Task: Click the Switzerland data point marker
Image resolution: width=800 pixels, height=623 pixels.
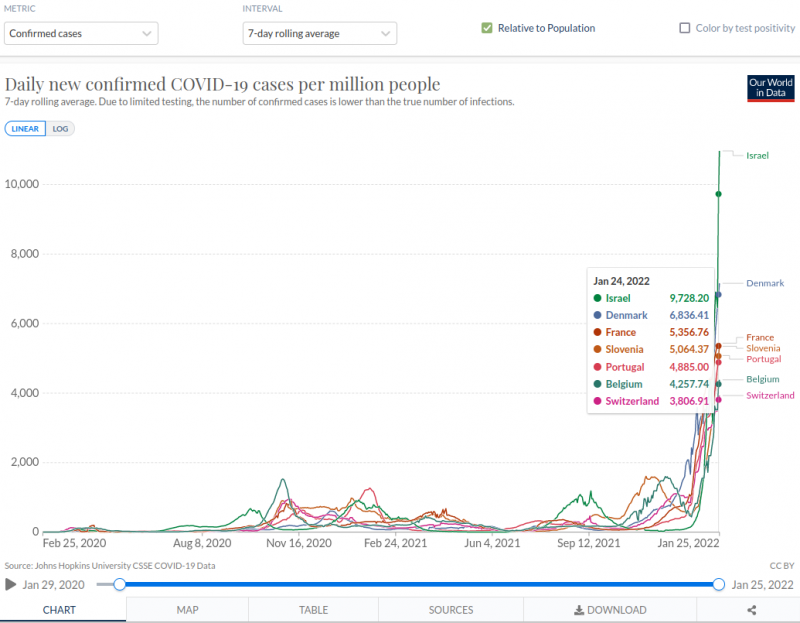Action: click(x=718, y=400)
